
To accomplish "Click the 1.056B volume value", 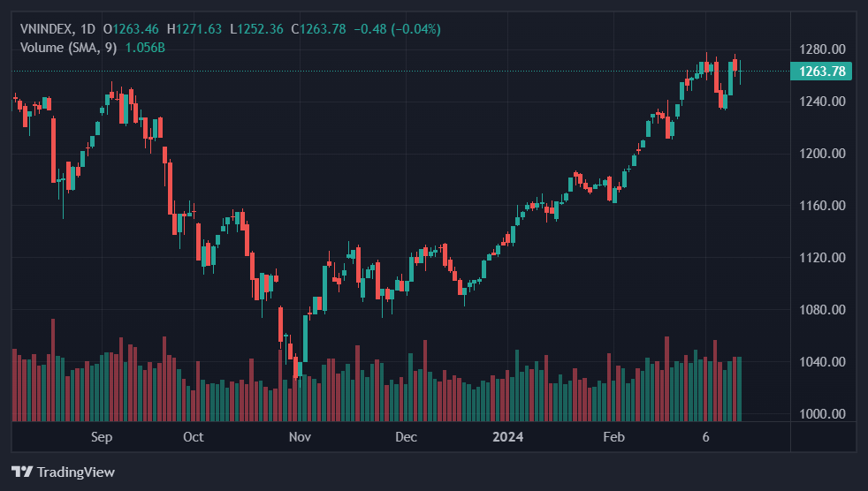I will click(x=145, y=47).
